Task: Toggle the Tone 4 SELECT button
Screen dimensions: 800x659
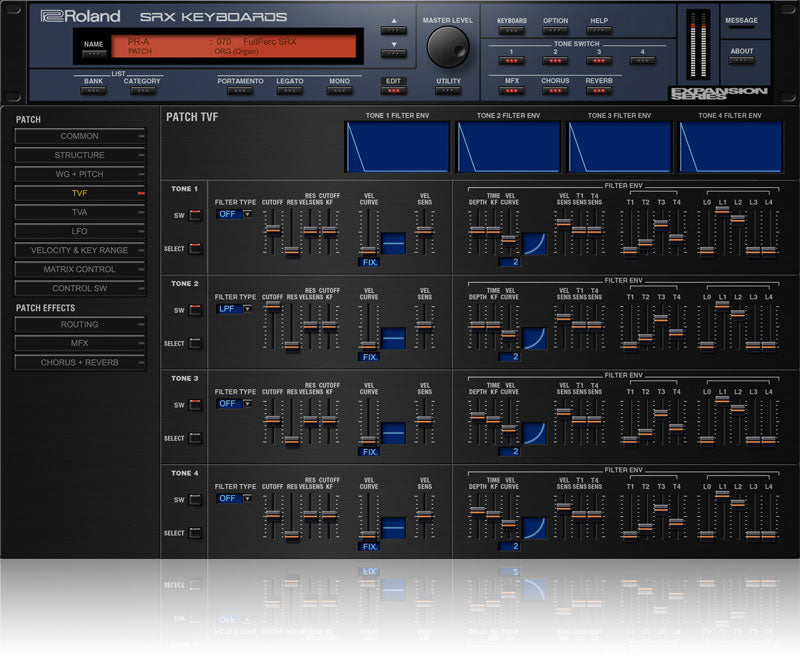Action: click(195, 533)
